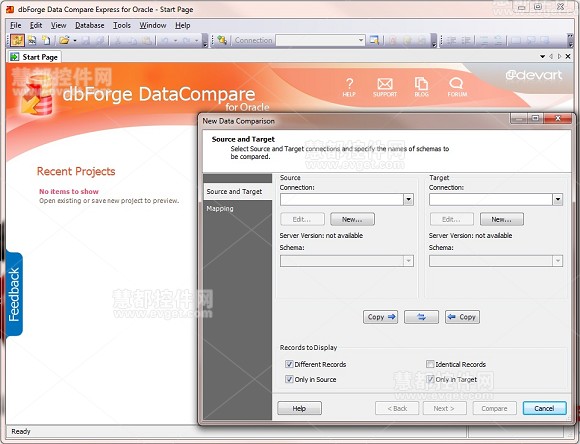Screen dimensions: 580x444
Task: Click the icon right of Connection combo box
Action: (x=374, y=40)
